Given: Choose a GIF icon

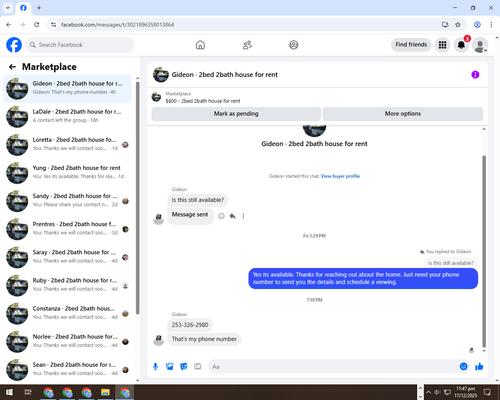Looking at the screenshot, I should (198, 367).
